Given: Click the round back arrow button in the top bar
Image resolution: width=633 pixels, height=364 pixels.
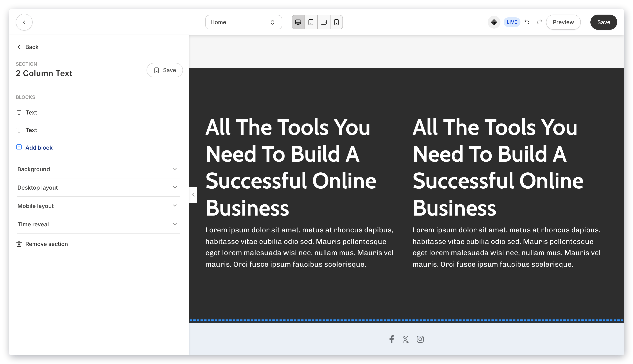Looking at the screenshot, I should pos(24,22).
